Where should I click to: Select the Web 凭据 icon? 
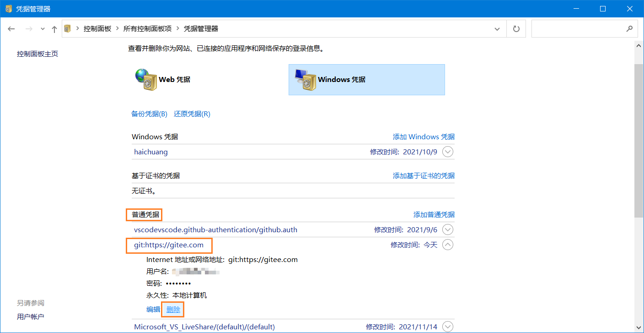click(145, 79)
